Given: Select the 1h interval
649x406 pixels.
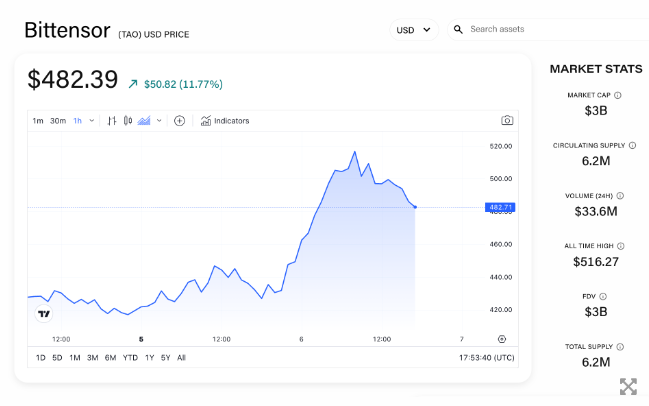Looking at the screenshot, I should click(77, 121).
